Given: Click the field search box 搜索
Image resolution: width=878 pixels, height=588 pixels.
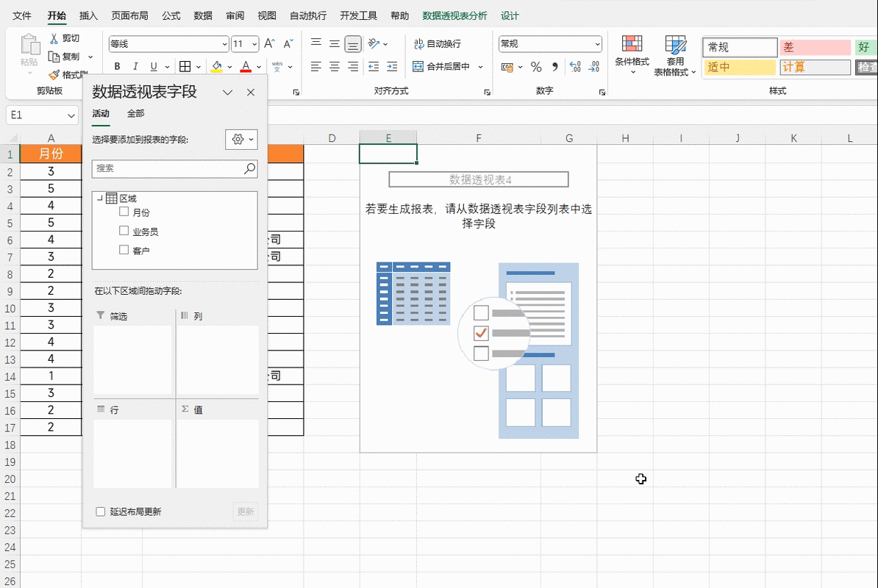Looking at the screenshot, I should [175, 168].
